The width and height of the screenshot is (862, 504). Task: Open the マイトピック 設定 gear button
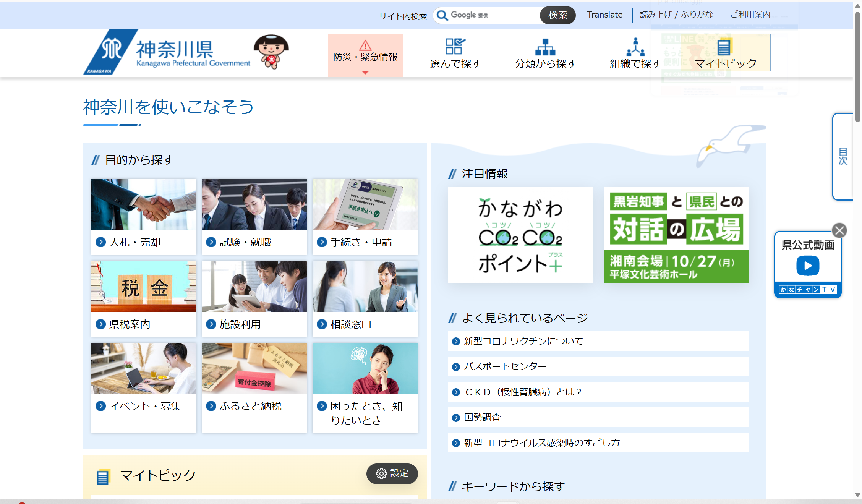click(392, 473)
